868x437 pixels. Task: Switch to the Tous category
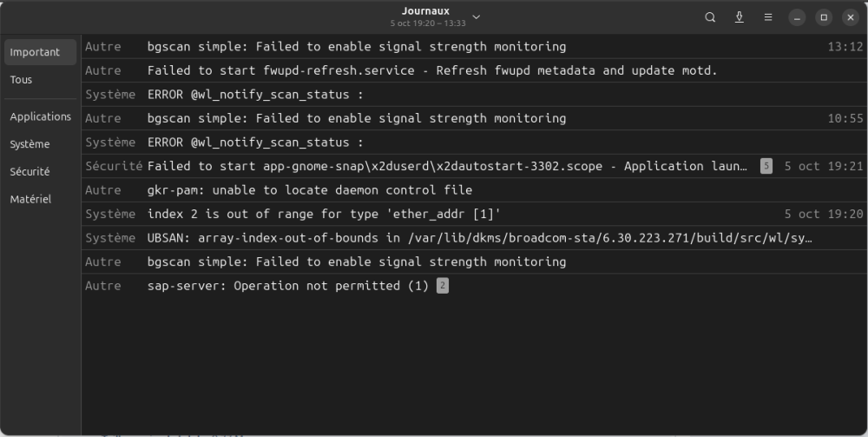pyautogui.click(x=21, y=80)
